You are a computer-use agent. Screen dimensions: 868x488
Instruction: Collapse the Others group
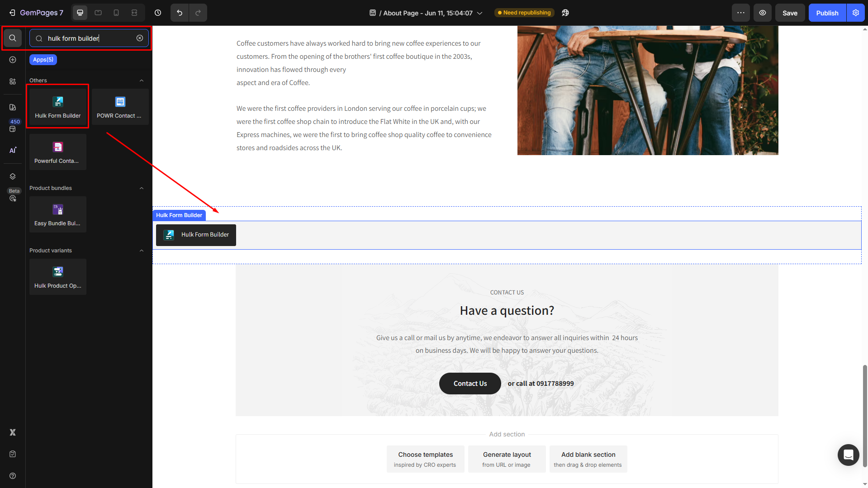point(142,81)
